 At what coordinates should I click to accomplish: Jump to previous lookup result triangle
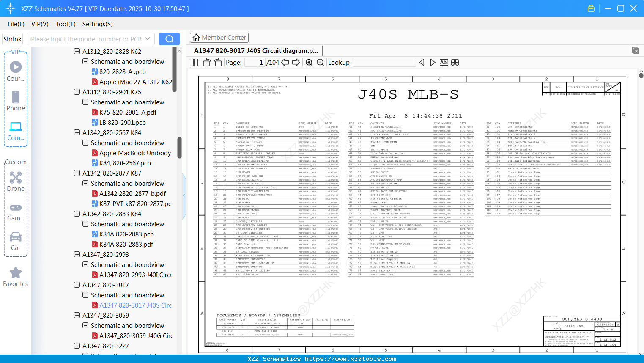(422, 63)
